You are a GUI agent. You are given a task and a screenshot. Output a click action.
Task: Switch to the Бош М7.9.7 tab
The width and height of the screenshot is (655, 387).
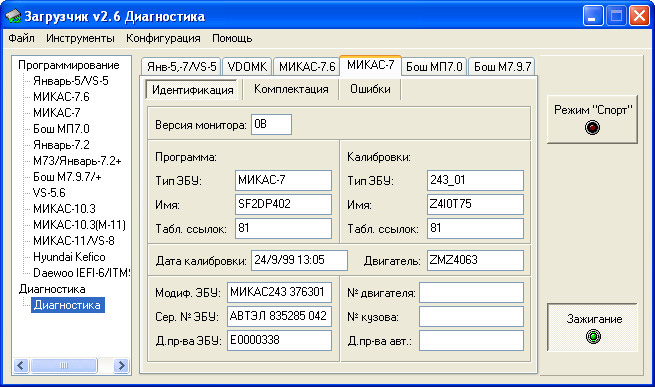pyautogui.click(x=502, y=67)
